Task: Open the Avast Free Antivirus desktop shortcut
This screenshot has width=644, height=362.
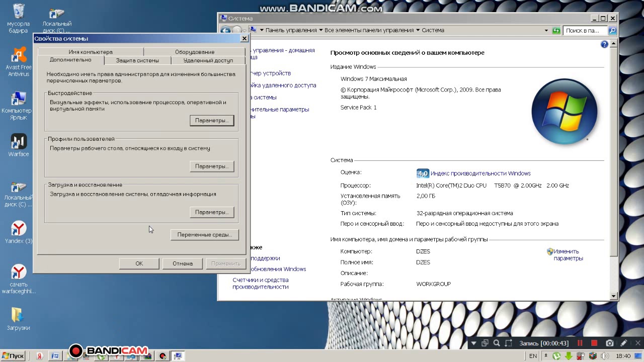Action: [x=19, y=61]
